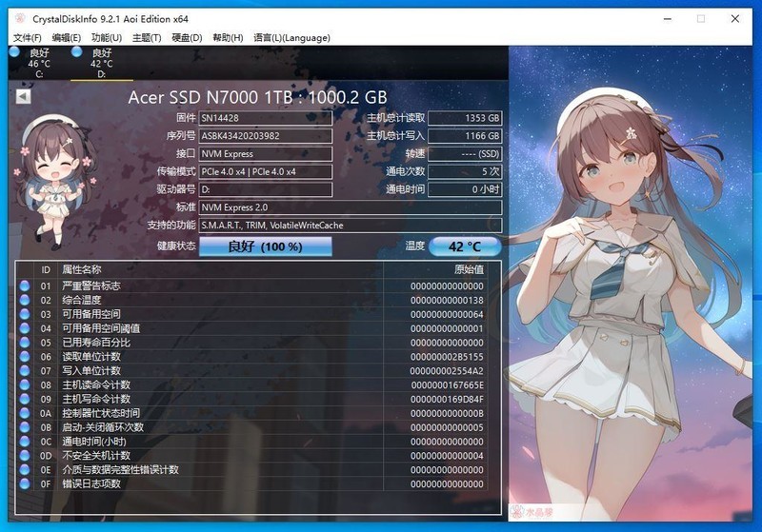Click status icon for 04 可用备用空间阈值
The width and height of the screenshot is (762, 532).
pos(25,328)
